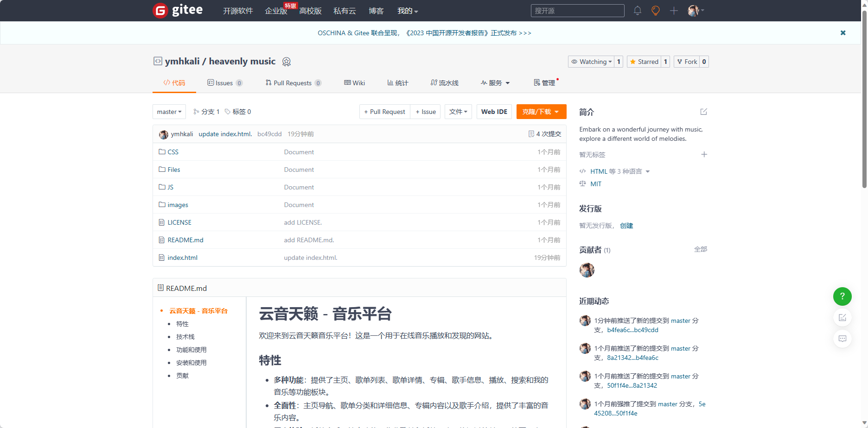Click the Gitee logo in header
The image size is (868, 428).
click(178, 10)
